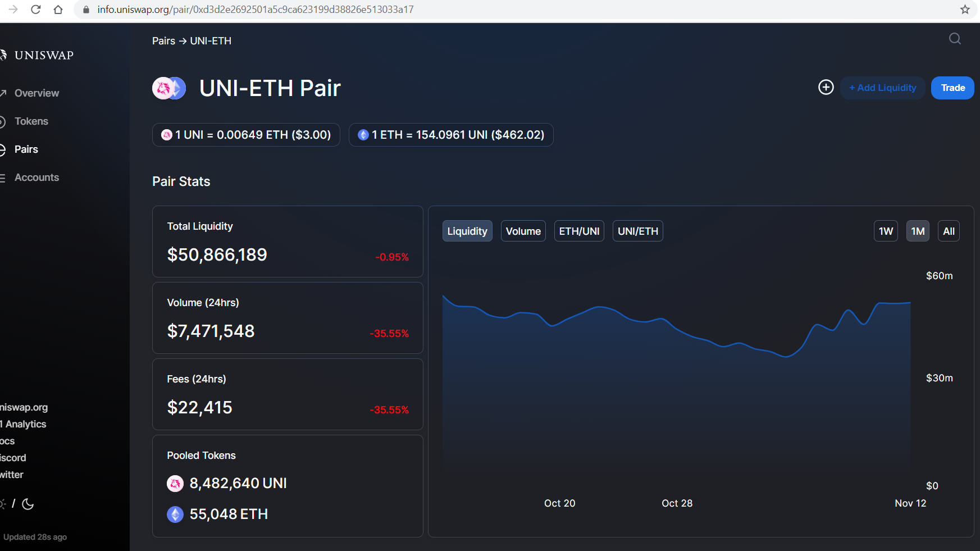Switch to light theme sun icon
980x551 pixels.
point(3,504)
